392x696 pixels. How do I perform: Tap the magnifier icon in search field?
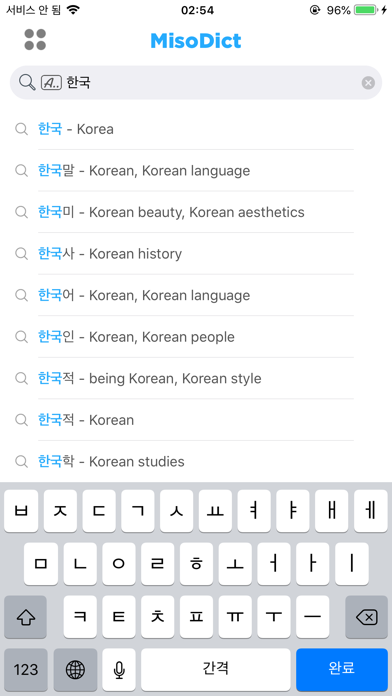point(27,82)
